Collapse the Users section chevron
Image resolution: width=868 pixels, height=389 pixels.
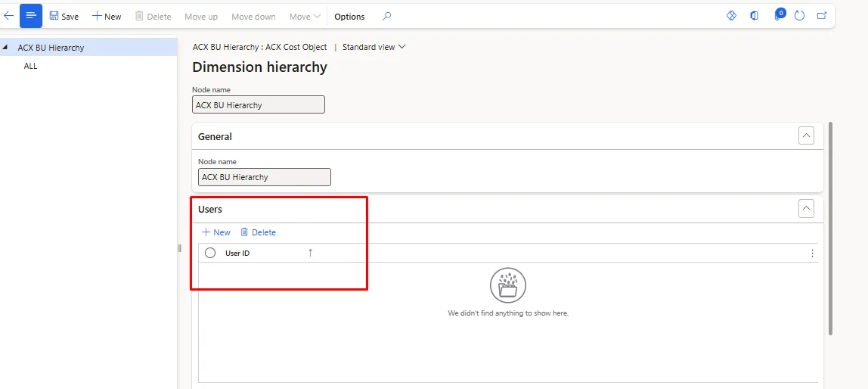(807, 209)
